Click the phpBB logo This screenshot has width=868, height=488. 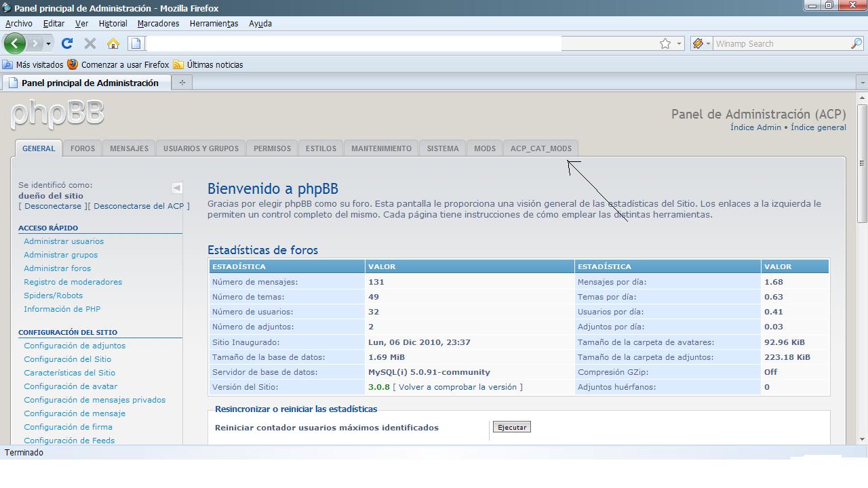[58, 114]
